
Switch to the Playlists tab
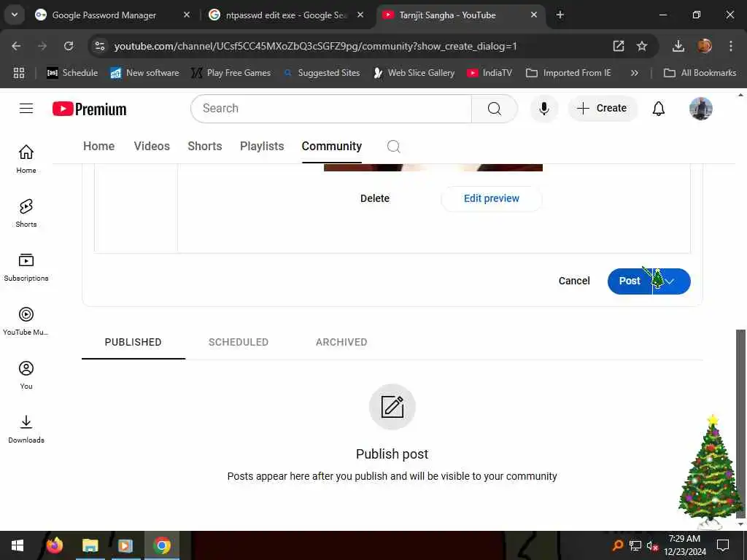point(262,146)
